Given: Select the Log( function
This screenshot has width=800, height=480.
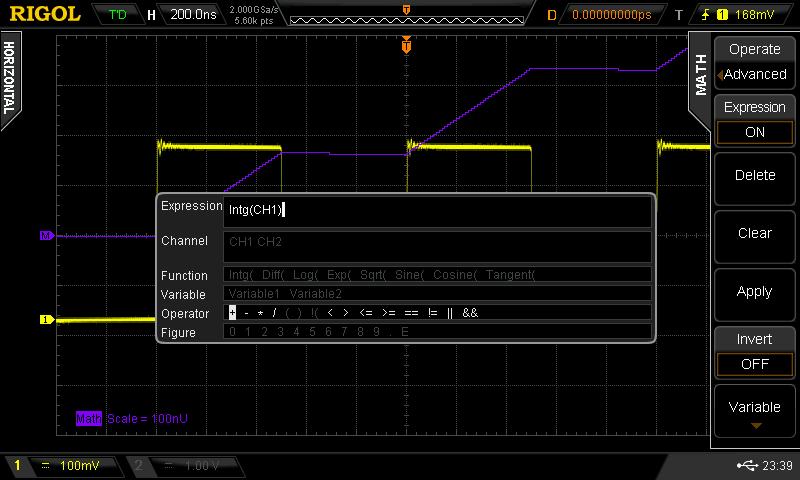Looking at the screenshot, I should (x=306, y=275).
